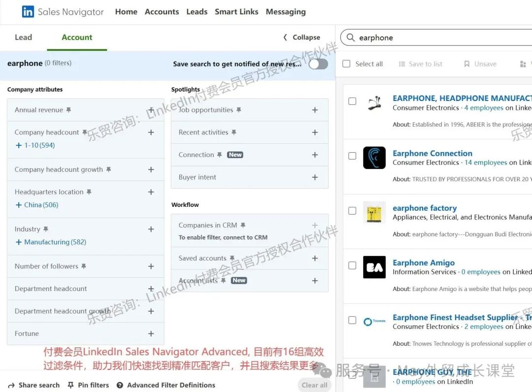This screenshot has height=392, width=532.
Task: Click in the earphone search field
Action: pyautogui.click(x=433, y=38)
